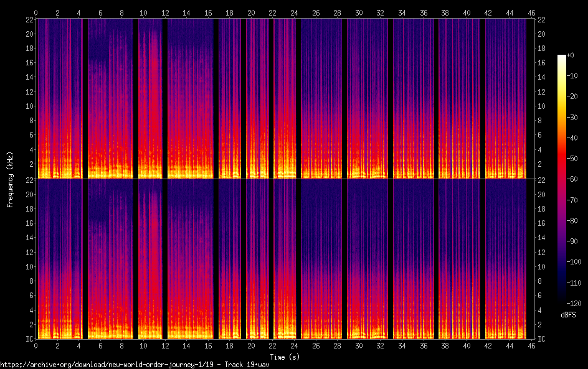Click the "dBFS" label below the color scale
Image resolution: width=588 pixels, height=369 pixels.
pyautogui.click(x=568, y=315)
